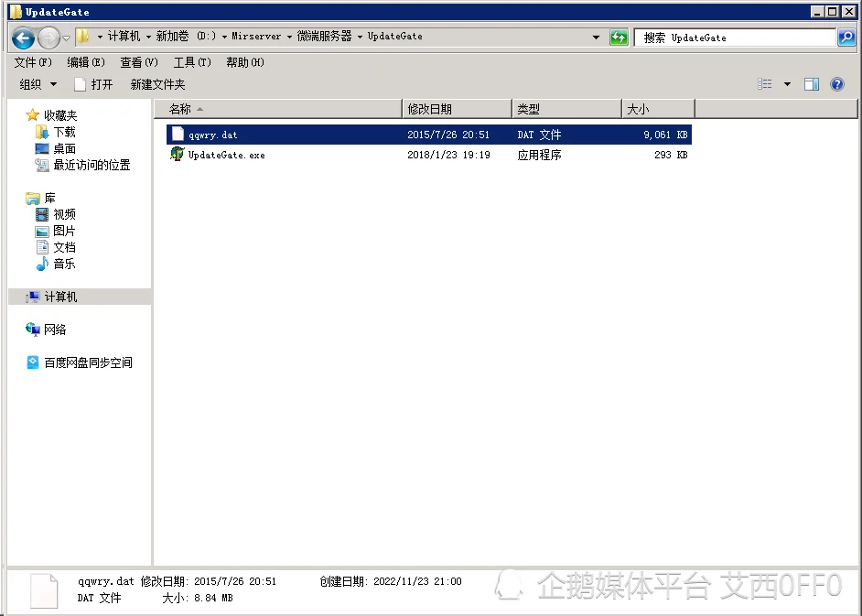The height and width of the screenshot is (616, 862).
Task: Click the green refresh button beside address bar
Action: [x=620, y=38]
